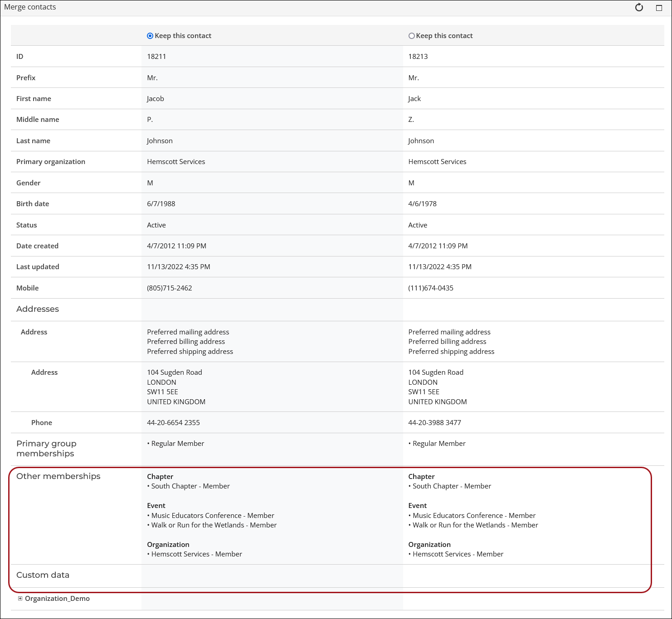The width and height of the screenshot is (672, 619).
Task: Click the Status row label
Action: [x=27, y=225]
